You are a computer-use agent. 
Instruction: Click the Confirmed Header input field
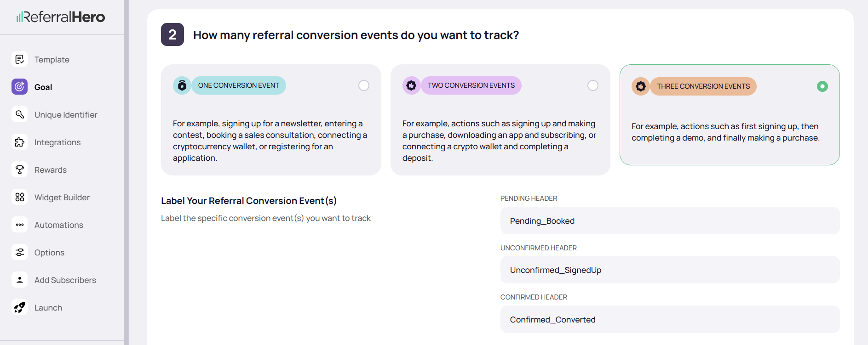point(670,320)
